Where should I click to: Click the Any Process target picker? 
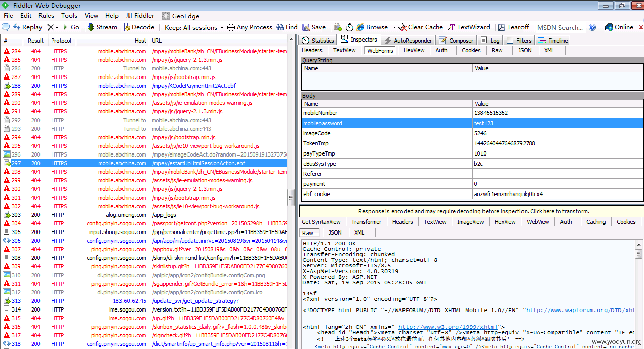click(x=250, y=27)
